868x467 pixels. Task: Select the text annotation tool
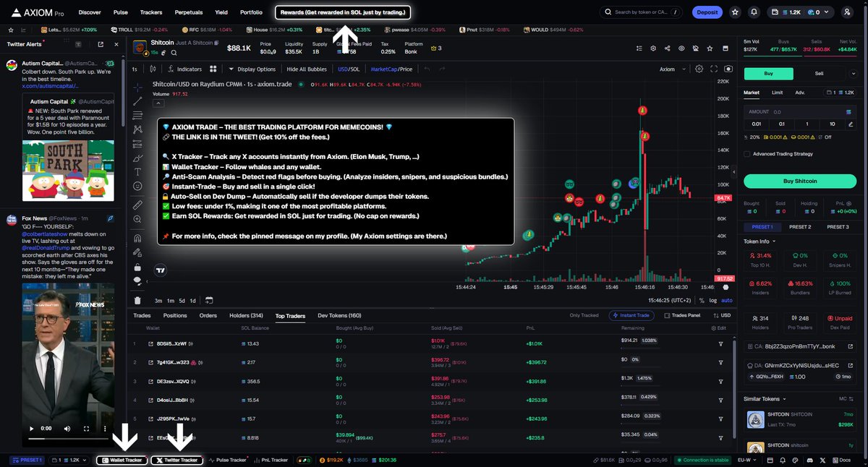(x=137, y=171)
